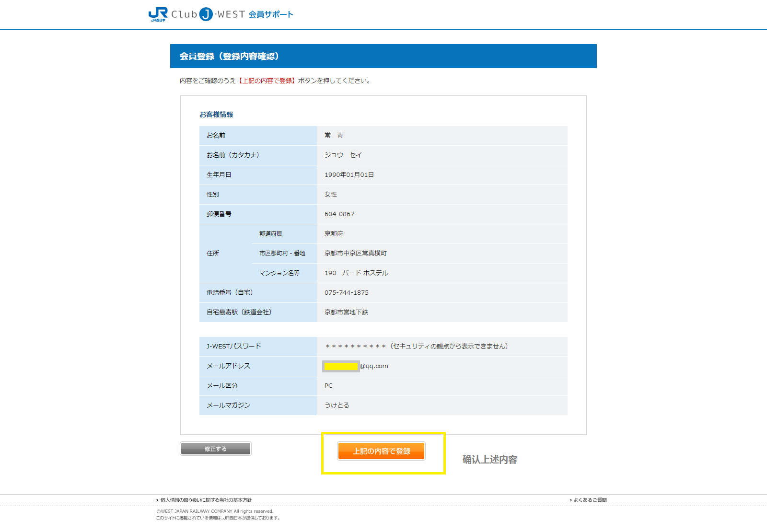Select the email address ending in @qq.com
The image size is (767, 532).
tap(356, 366)
